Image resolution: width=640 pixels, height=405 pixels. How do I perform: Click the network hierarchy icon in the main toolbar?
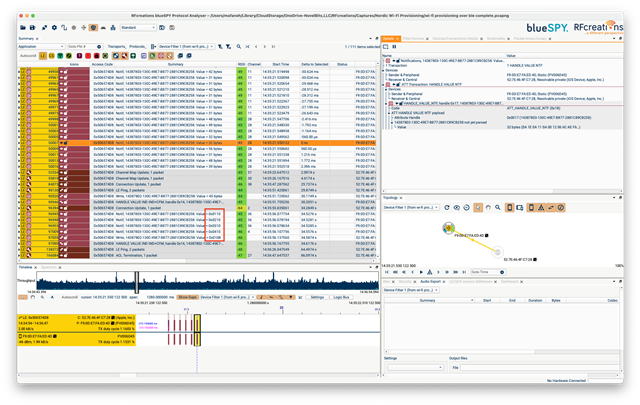pyautogui.click(x=113, y=27)
